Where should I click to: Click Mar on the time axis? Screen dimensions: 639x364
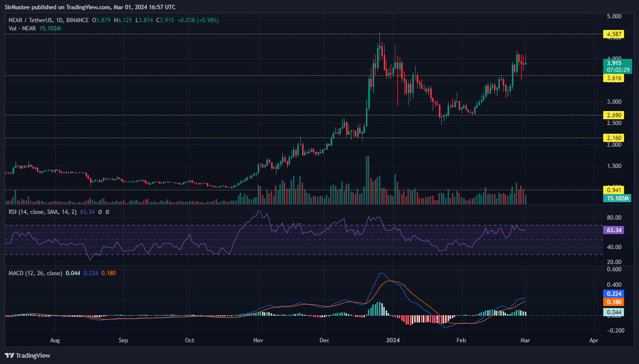(524, 340)
